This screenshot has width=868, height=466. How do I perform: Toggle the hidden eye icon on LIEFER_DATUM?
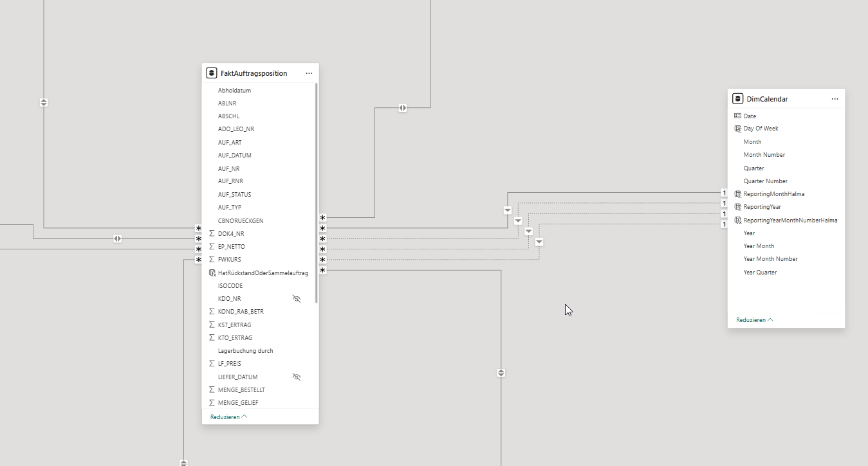(297, 377)
